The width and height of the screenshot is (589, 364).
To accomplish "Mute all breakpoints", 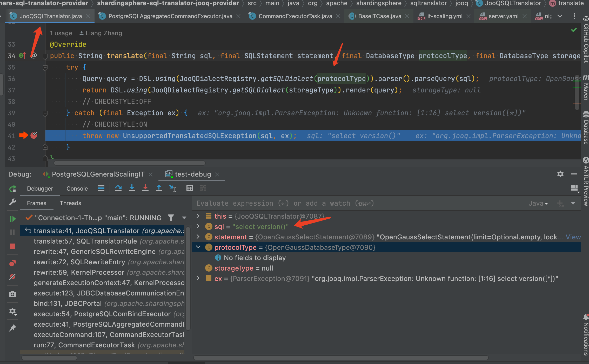I will (12, 277).
